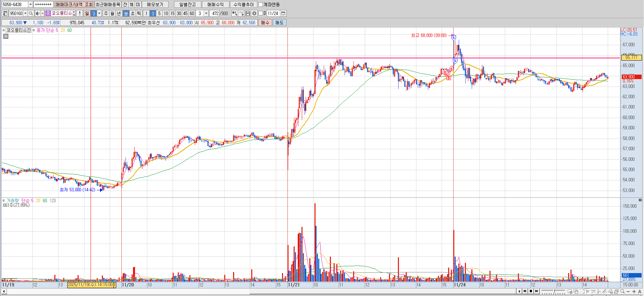Click the grid table icon under stock name

5,36
